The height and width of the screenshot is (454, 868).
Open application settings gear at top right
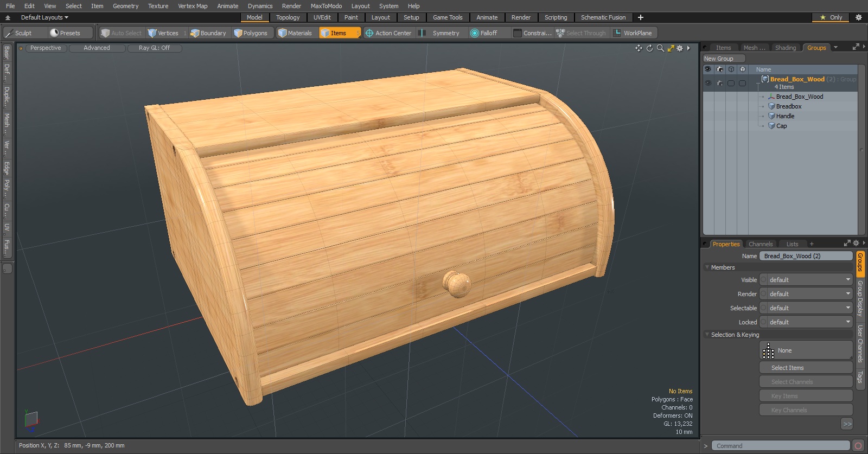(859, 17)
